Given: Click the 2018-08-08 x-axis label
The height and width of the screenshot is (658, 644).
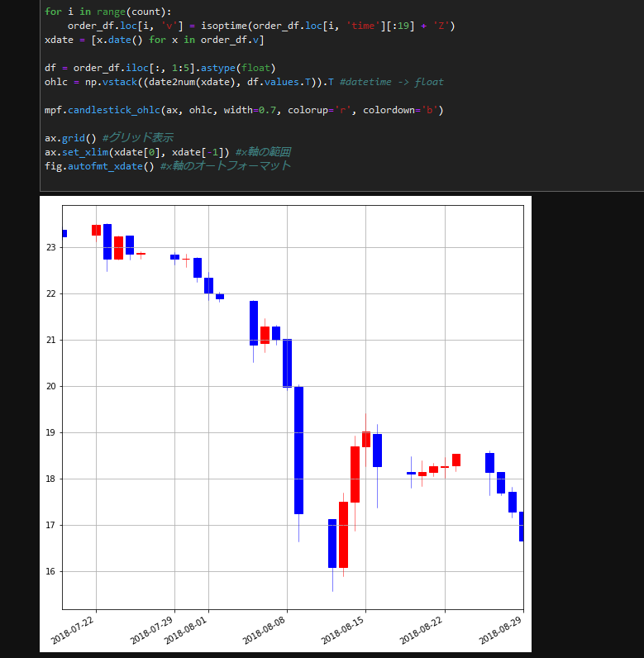Looking at the screenshot, I should [264, 630].
